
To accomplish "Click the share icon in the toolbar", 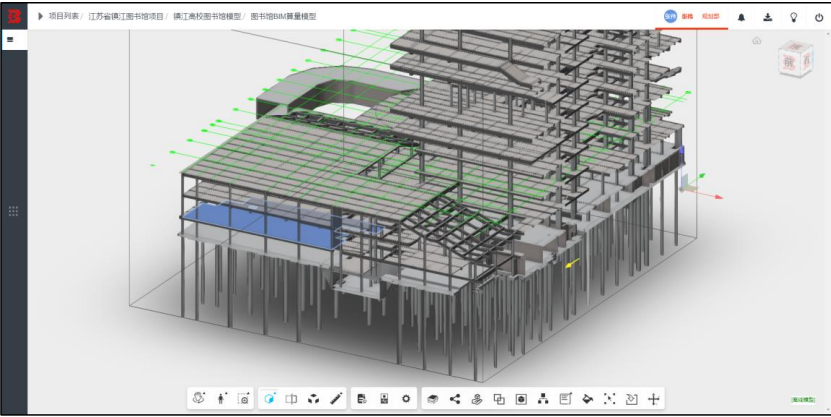I will point(455,399).
